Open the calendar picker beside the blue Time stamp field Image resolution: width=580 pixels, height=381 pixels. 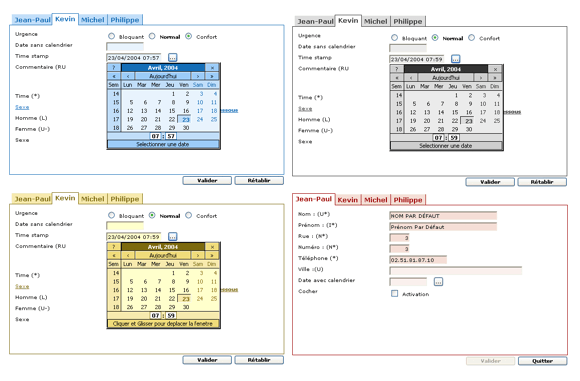pyautogui.click(x=173, y=58)
